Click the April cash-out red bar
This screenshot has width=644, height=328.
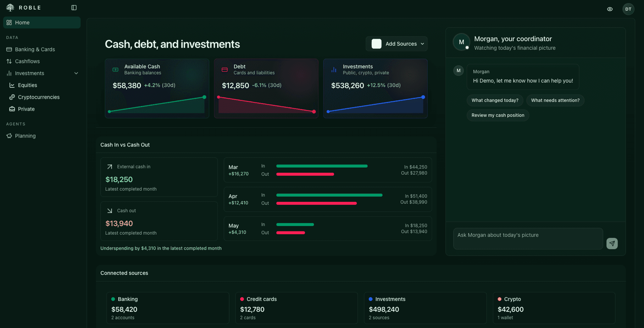(x=316, y=203)
